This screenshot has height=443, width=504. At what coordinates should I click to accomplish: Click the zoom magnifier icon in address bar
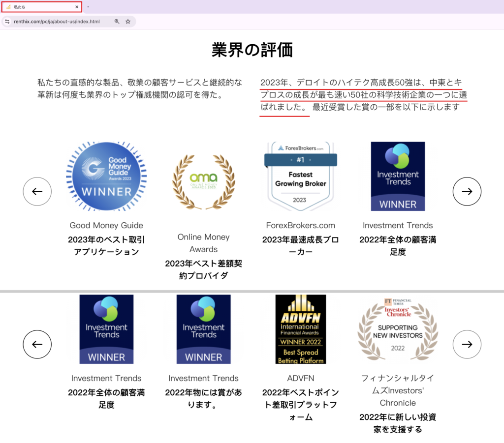coord(117,22)
